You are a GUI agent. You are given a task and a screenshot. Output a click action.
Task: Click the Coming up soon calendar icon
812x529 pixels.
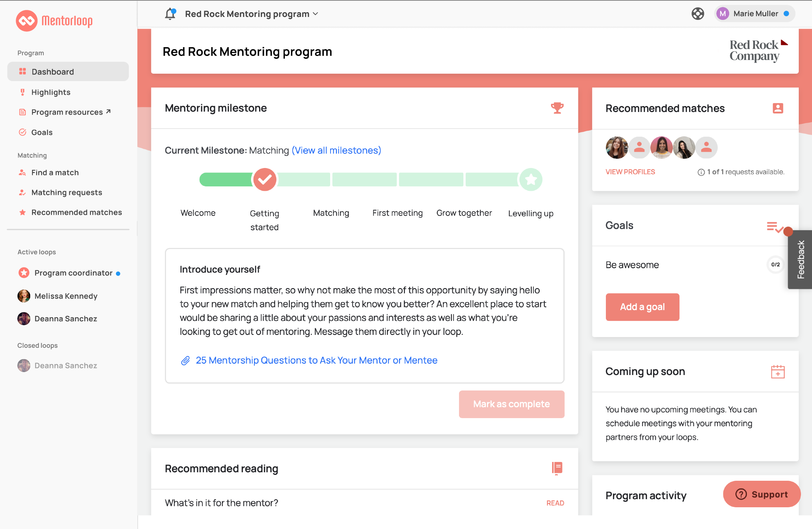tap(778, 372)
